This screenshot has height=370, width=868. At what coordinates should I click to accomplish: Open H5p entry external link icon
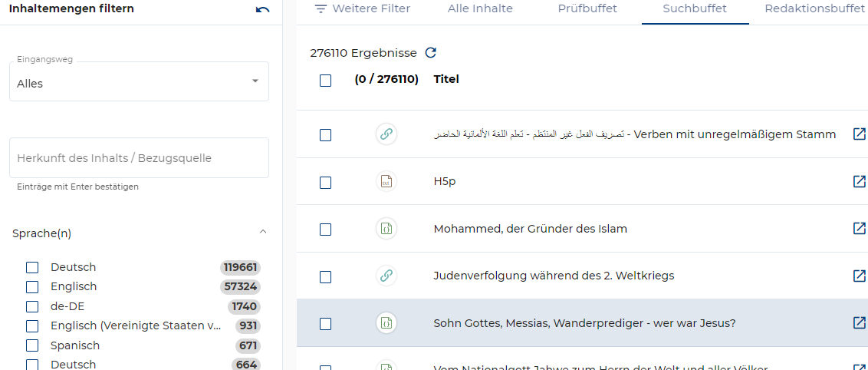pos(859,182)
